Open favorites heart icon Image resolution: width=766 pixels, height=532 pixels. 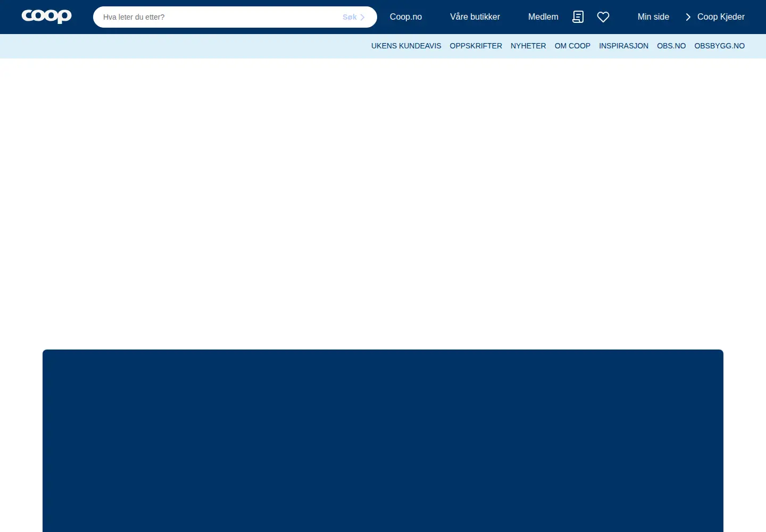click(x=603, y=17)
